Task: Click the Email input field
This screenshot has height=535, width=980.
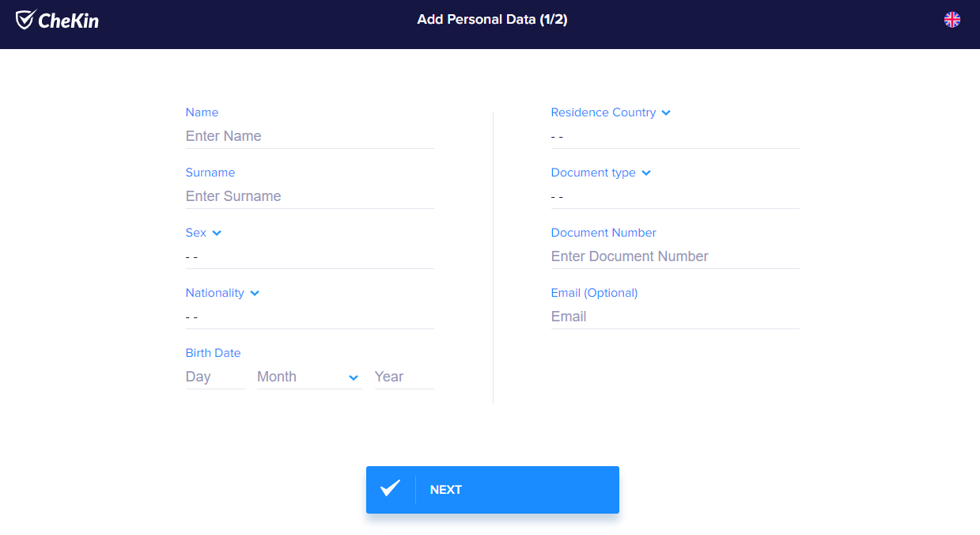Action: (675, 317)
